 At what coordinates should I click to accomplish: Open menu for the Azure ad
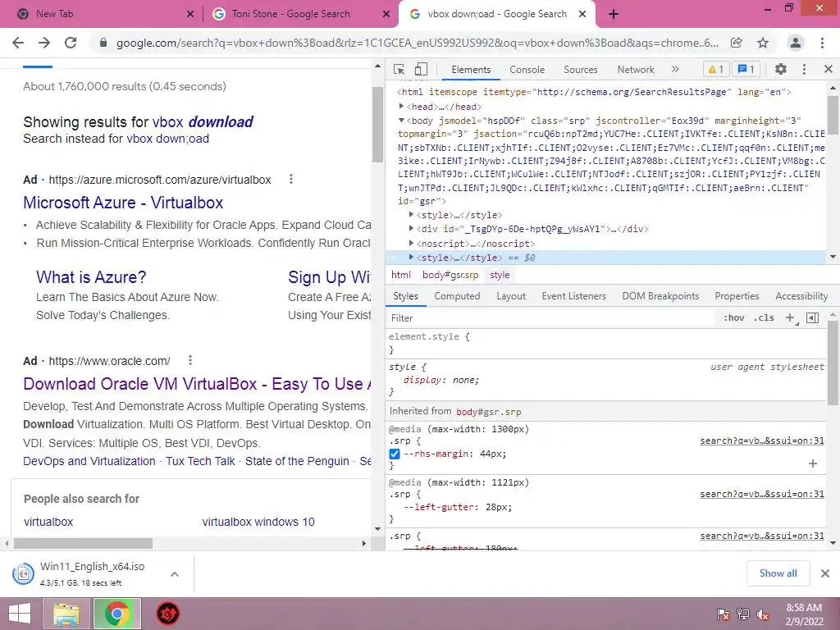click(x=291, y=179)
